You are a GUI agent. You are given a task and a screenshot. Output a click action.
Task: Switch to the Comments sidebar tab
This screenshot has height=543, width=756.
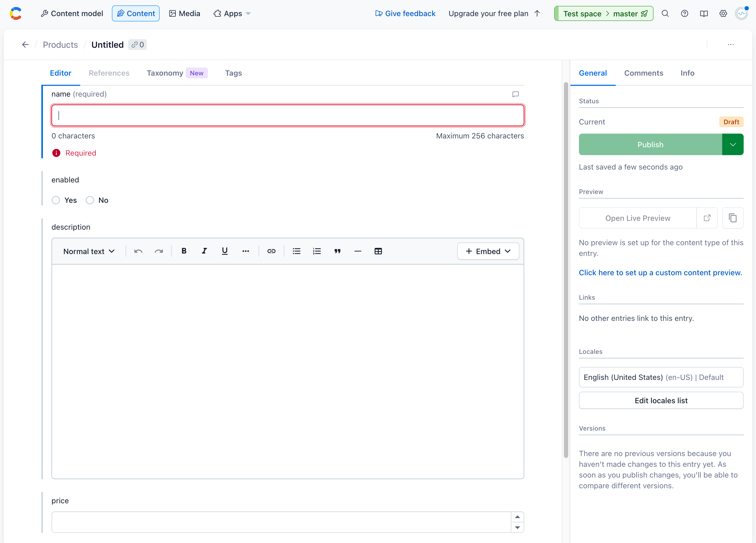(644, 73)
